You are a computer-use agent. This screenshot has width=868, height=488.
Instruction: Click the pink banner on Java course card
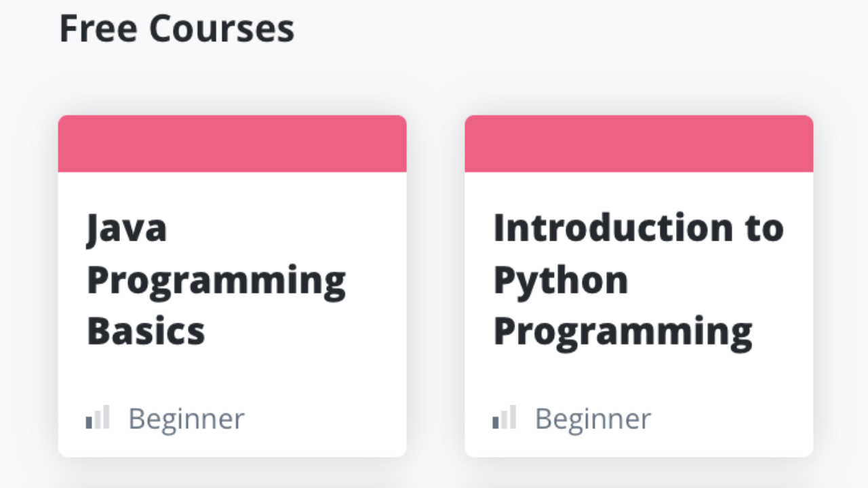(232, 144)
